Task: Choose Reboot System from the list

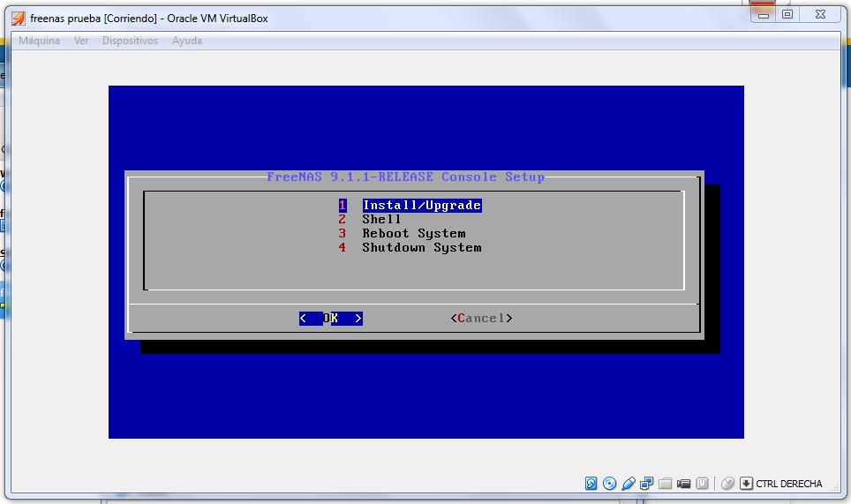Action: click(x=413, y=234)
